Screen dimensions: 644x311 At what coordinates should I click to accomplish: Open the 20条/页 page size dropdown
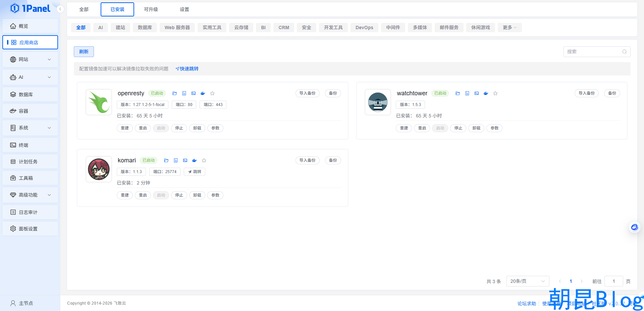(528, 281)
